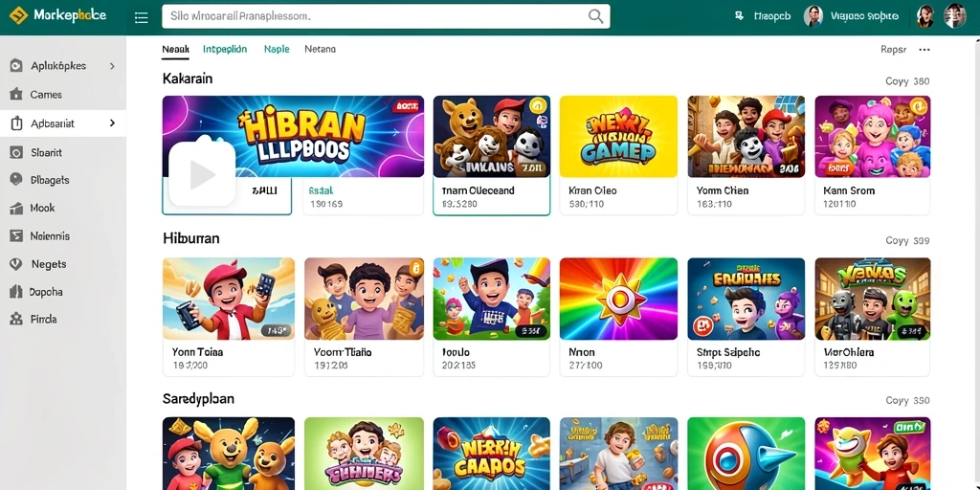Click the Saredyploan section heading
This screenshot has height=490, width=980.
click(198, 399)
